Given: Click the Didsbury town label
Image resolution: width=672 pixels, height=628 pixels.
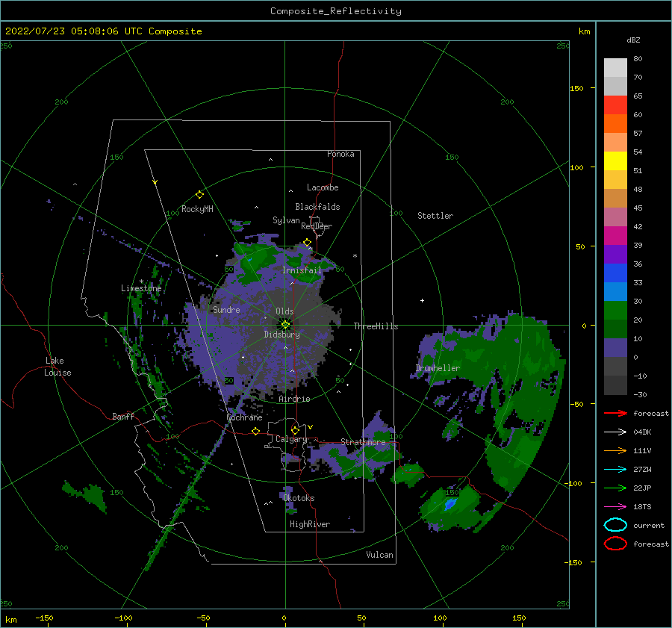Looking at the screenshot, I should [x=282, y=335].
